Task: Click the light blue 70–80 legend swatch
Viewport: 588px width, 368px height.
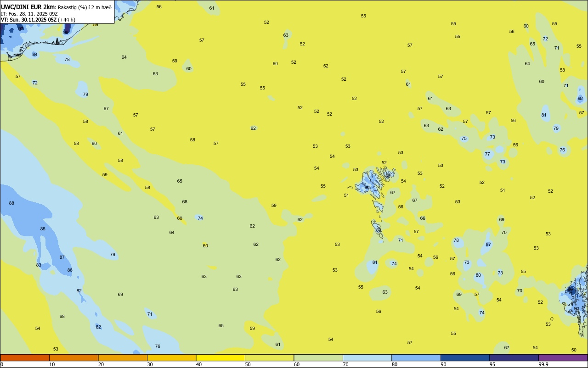Action: coord(367,357)
